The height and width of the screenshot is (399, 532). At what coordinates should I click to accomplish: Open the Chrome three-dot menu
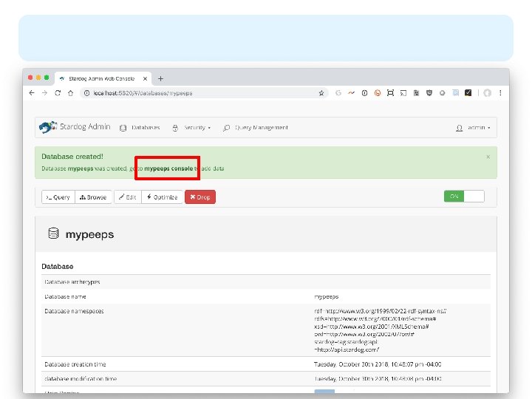coord(500,92)
